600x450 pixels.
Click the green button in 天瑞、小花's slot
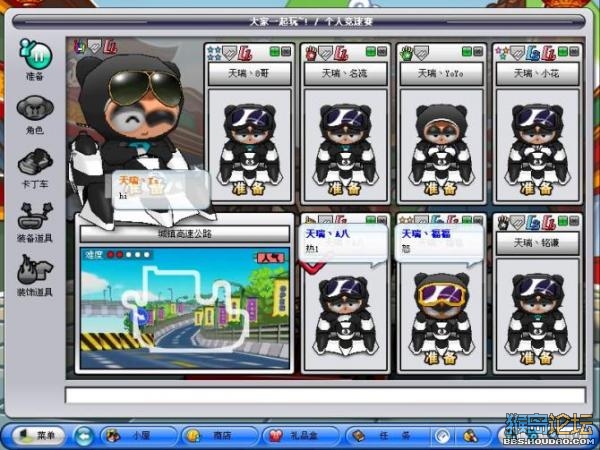[562, 52]
